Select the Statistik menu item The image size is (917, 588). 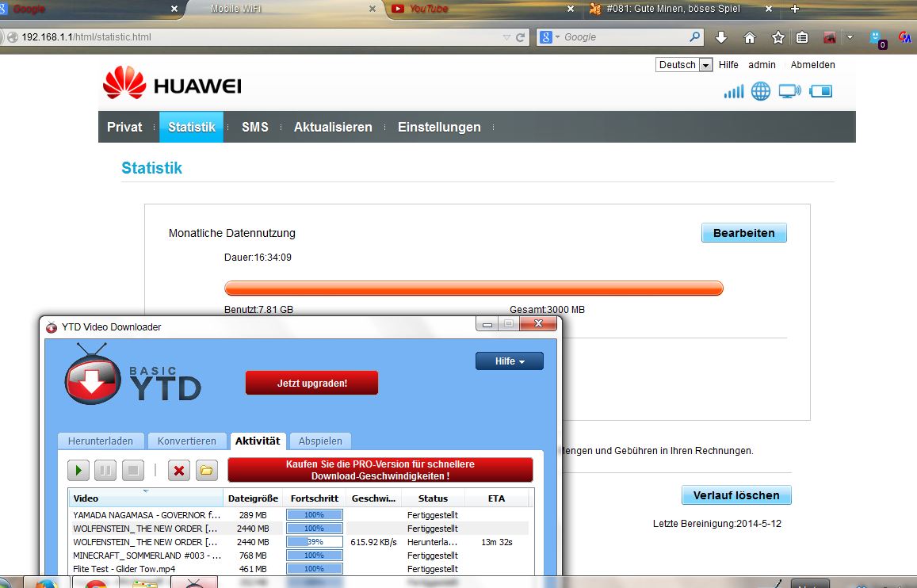point(191,127)
